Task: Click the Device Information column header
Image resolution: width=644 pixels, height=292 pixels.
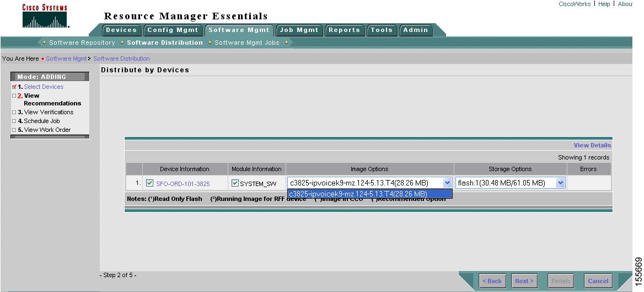Action: (x=185, y=169)
